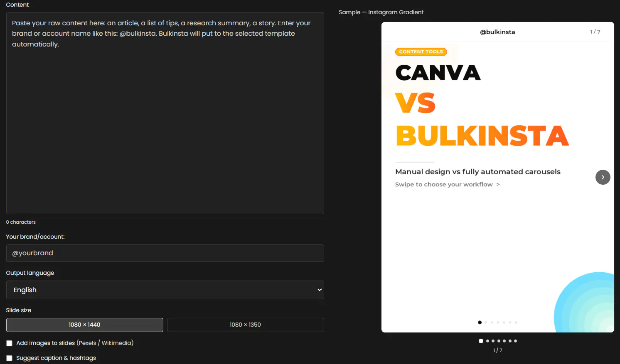Click the orange CONTENT TOOLS badge
The image size is (620, 364).
point(421,52)
